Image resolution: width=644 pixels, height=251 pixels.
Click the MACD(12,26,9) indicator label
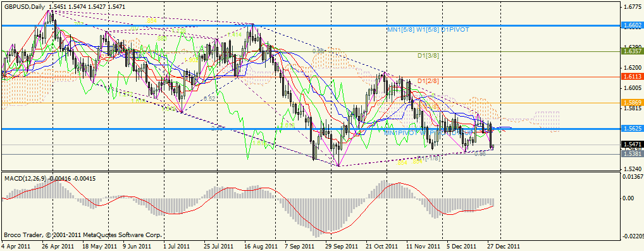(x=25, y=179)
